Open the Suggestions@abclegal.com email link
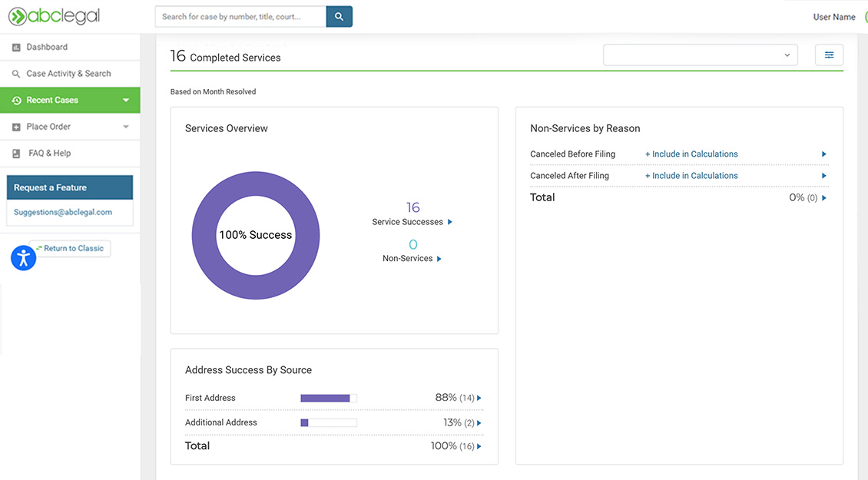 (63, 212)
